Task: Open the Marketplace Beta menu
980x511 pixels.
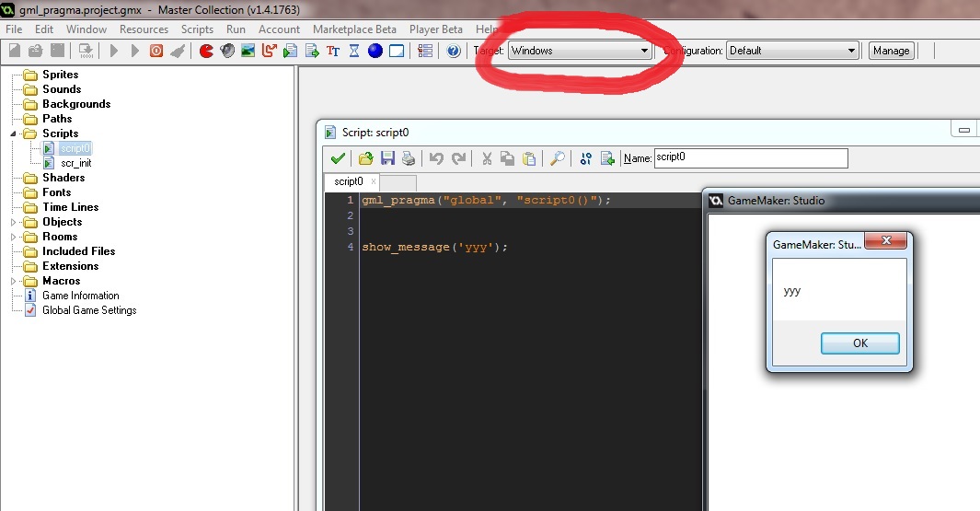Action: pos(354,29)
